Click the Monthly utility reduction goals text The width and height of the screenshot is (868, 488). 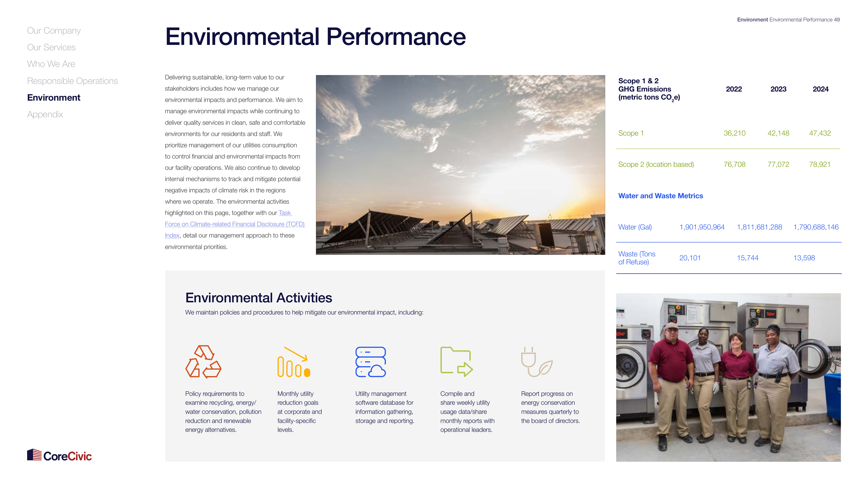pyautogui.click(x=299, y=412)
